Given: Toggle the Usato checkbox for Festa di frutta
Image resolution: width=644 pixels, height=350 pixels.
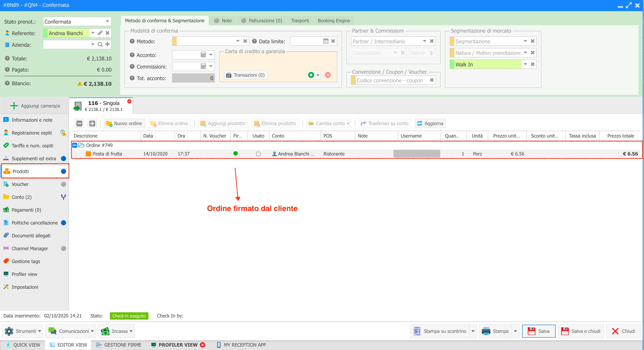Looking at the screenshot, I should click(258, 154).
